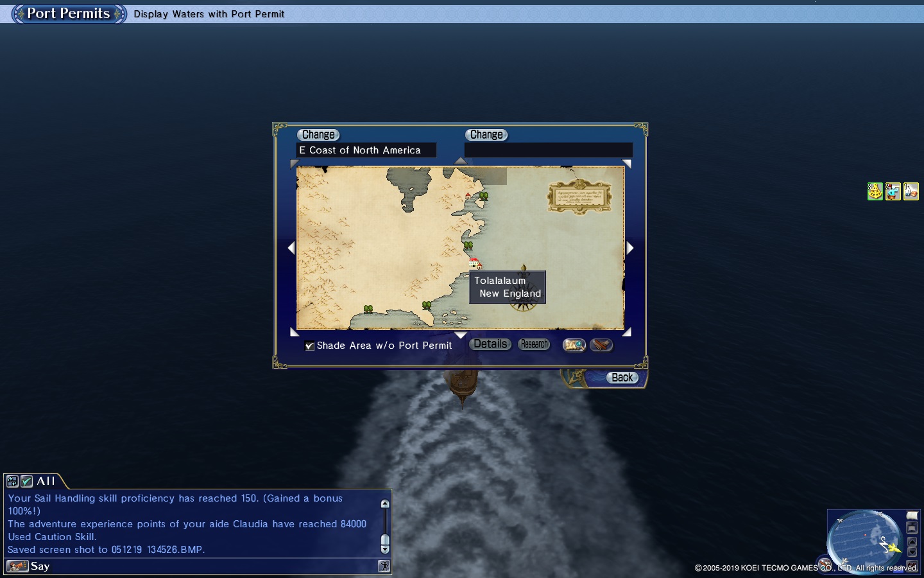Click the chat log scrollbar thumb
The width and height of the screenshot is (924, 578).
click(x=385, y=539)
